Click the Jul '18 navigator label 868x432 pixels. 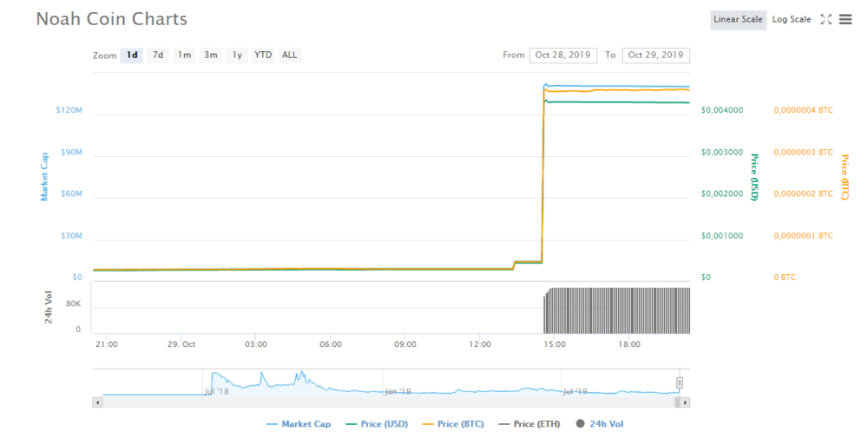coord(216,391)
